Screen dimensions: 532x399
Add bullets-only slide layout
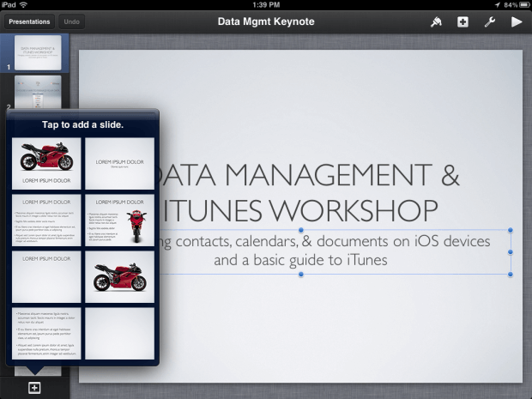pyautogui.click(x=47, y=332)
